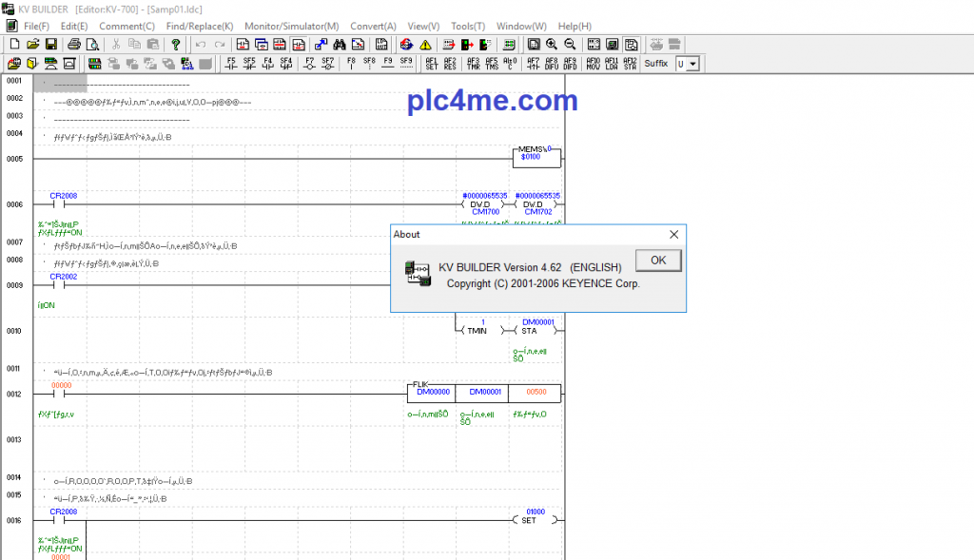974x560 pixels.
Task: Select the CR2002 contact on the ladder
Action: [63, 284]
